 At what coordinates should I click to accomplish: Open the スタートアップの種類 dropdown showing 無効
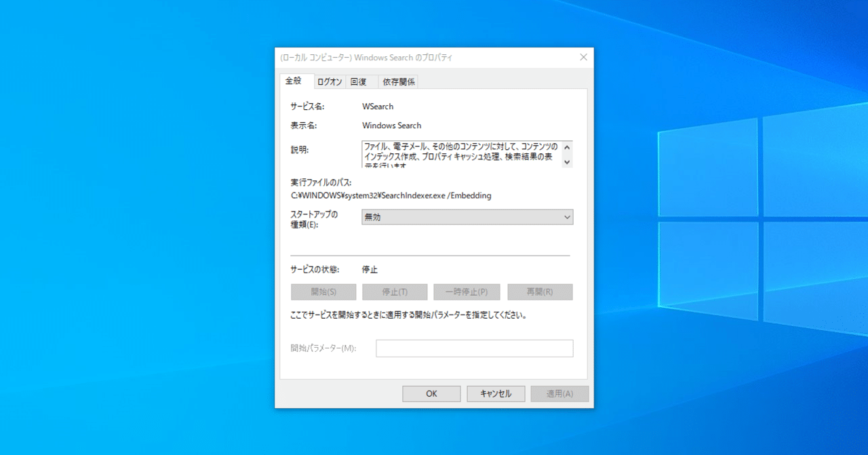click(467, 217)
